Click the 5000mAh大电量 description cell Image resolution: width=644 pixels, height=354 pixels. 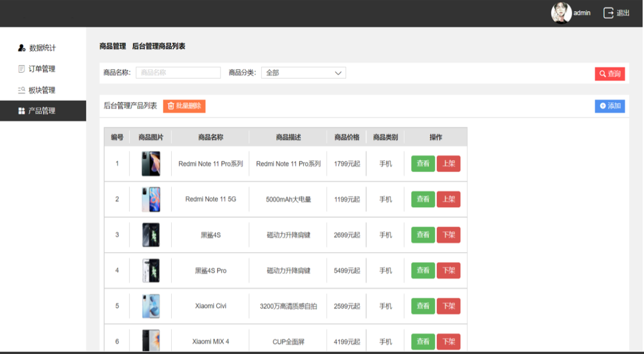coord(289,200)
